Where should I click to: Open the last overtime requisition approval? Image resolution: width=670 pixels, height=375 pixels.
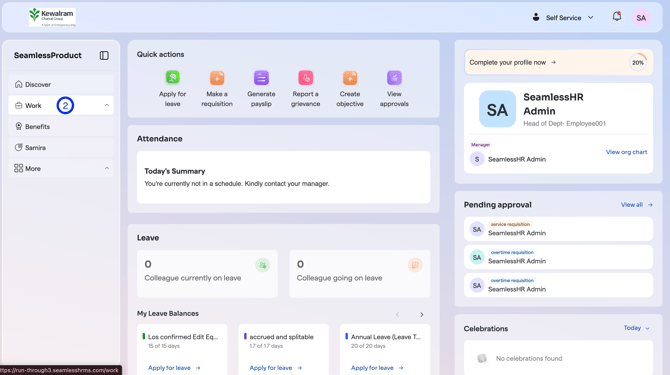tap(558, 285)
